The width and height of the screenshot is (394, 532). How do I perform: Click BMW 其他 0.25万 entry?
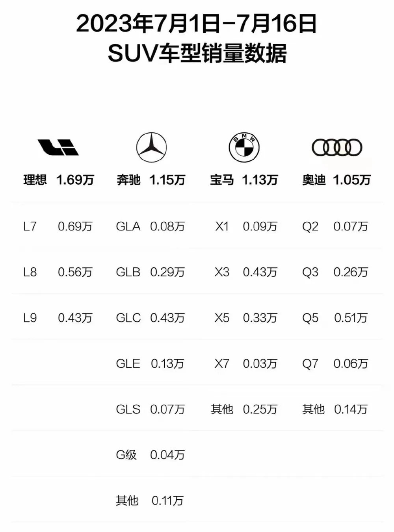click(244, 409)
